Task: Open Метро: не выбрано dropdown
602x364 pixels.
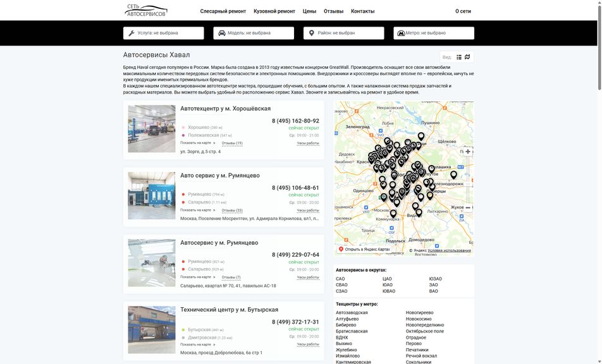Action: pos(434,33)
